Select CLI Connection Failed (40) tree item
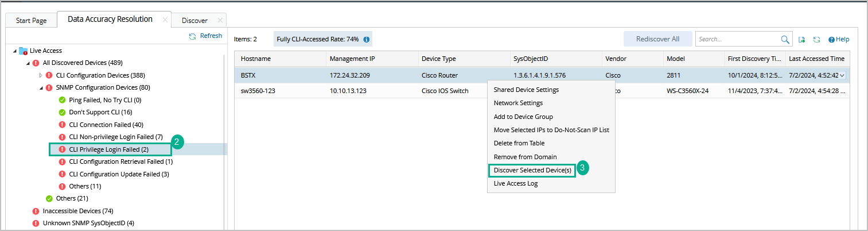 [x=106, y=125]
